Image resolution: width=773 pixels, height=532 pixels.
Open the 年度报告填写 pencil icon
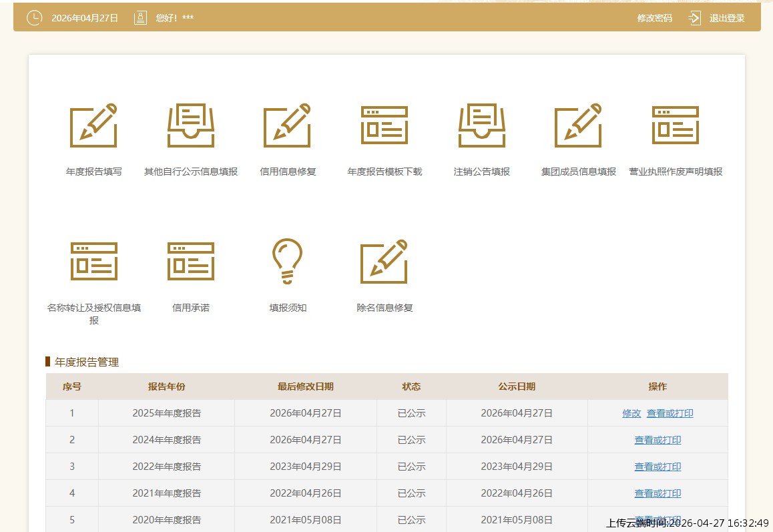[x=93, y=125]
